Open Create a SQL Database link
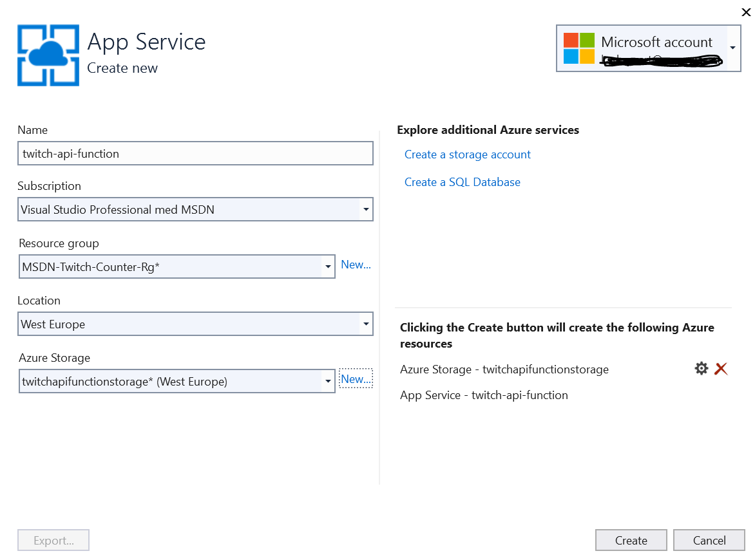Image resolution: width=755 pixels, height=560 pixels. point(463,182)
